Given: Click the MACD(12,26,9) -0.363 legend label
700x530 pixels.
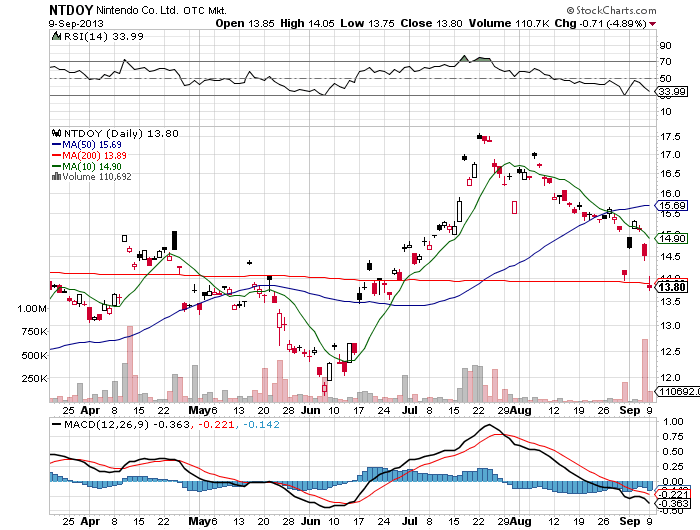Looking at the screenshot, I should point(126,424).
